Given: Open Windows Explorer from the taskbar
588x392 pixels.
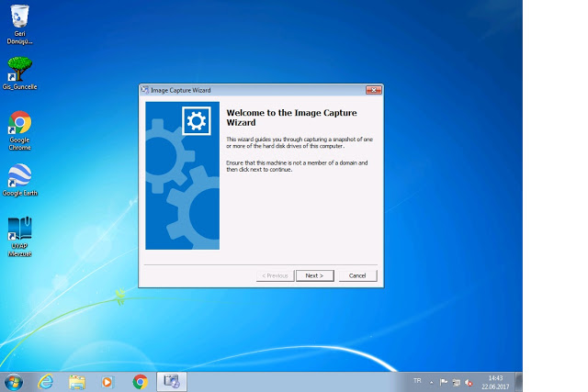Looking at the screenshot, I should coord(77,381).
